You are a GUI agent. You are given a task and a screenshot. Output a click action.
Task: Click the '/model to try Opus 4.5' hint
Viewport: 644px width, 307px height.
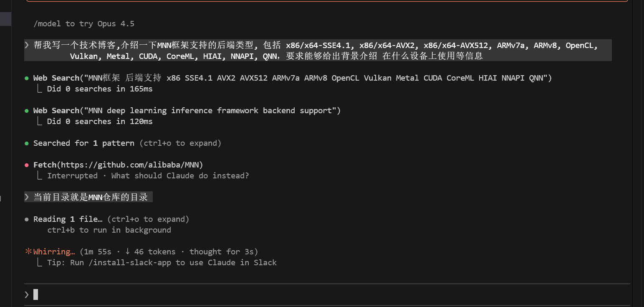click(x=84, y=24)
